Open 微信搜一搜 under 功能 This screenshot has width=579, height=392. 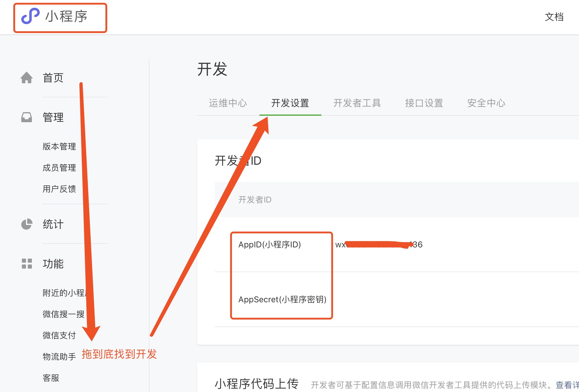[x=63, y=314]
